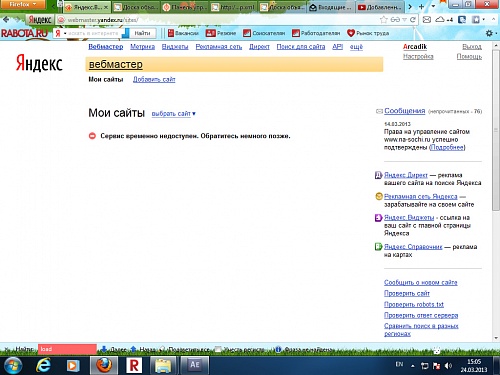Close the find bar
The image size is (500, 375).
6,349
